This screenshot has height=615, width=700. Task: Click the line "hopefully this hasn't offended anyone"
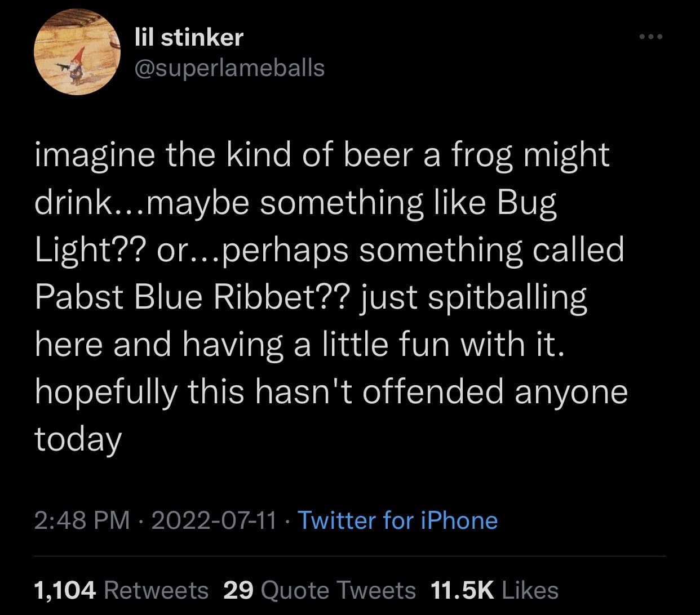331,391
